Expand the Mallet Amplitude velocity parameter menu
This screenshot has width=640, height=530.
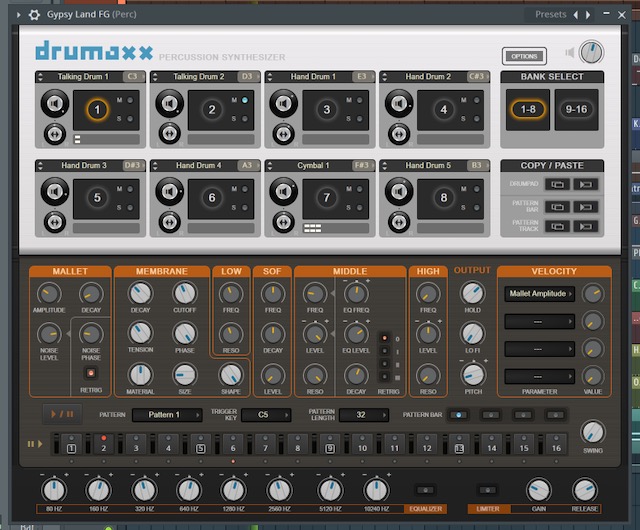coord(540,294)
